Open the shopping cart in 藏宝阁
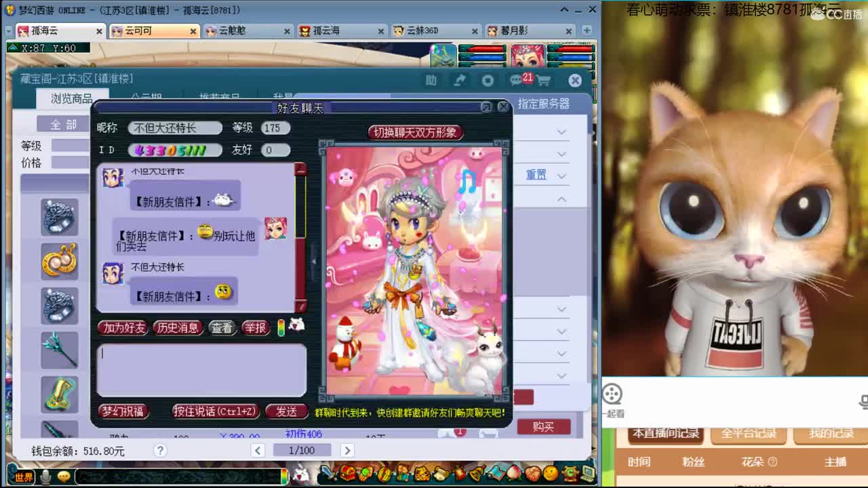 coord(543,81)
